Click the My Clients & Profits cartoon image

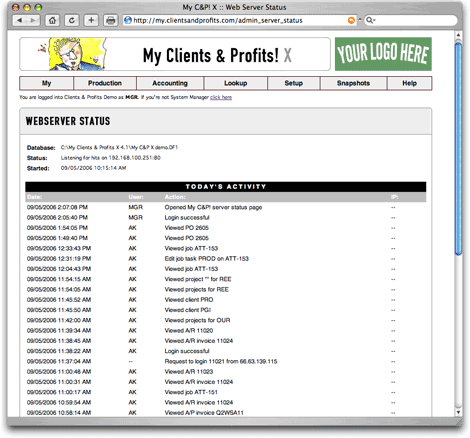point(72,54)
